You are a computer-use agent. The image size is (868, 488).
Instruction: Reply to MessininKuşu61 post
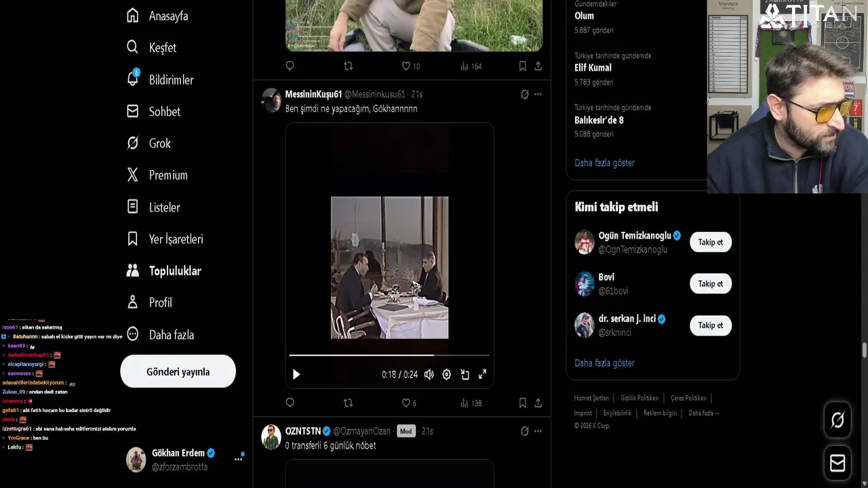290,403
